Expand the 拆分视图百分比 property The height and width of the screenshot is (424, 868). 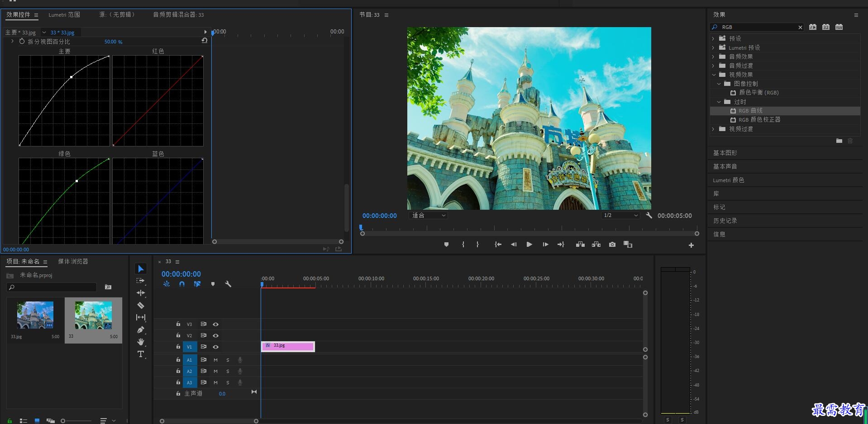coord(12,41)
